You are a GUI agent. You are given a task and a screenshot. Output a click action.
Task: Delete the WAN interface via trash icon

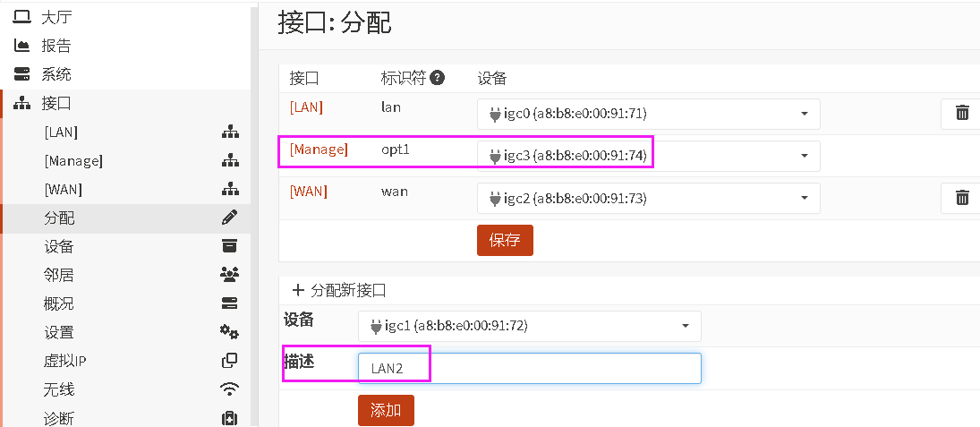962,198
